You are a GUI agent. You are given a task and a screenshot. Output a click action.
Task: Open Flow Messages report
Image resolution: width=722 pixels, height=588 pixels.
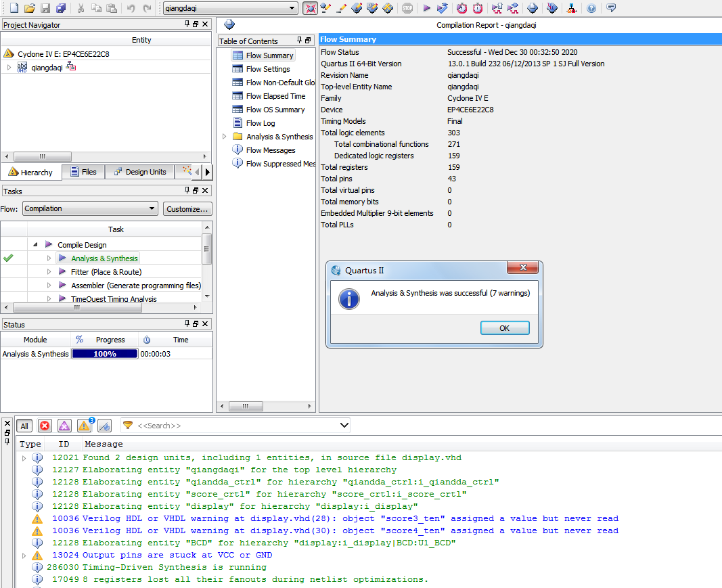265,150
